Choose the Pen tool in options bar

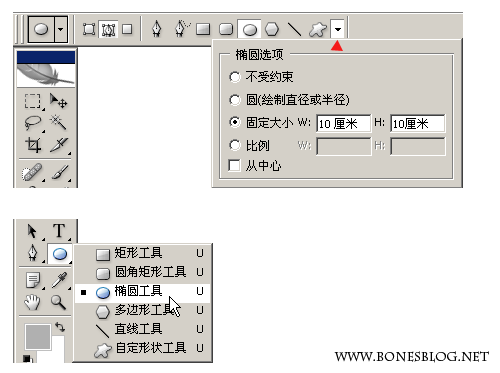coord(157,29)
